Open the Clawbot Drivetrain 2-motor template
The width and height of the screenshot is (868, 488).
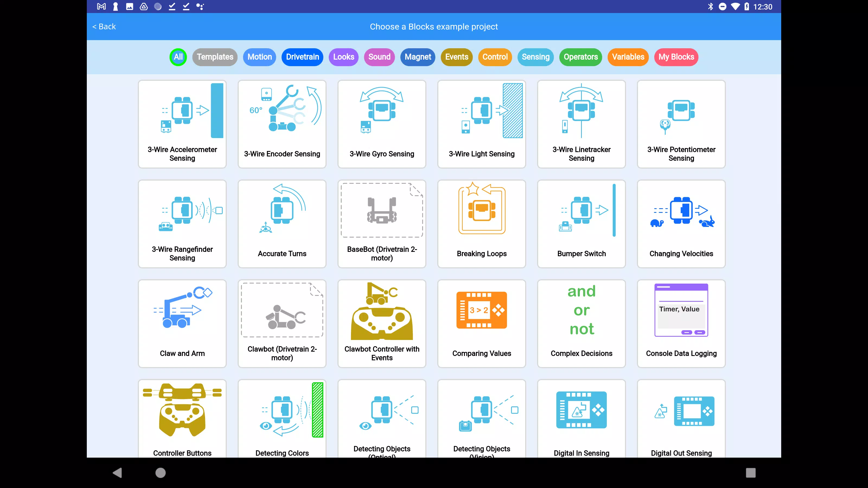pyautogui.click(x=282, y=323)
